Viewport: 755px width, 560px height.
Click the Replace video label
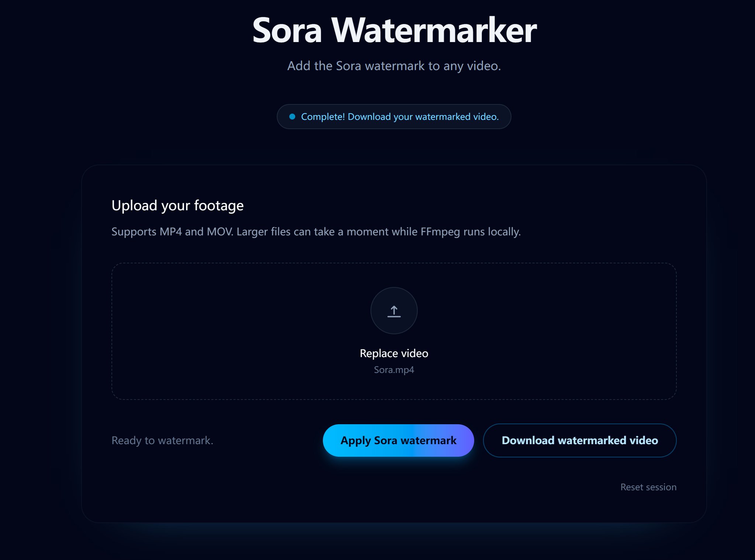(394, 353)
